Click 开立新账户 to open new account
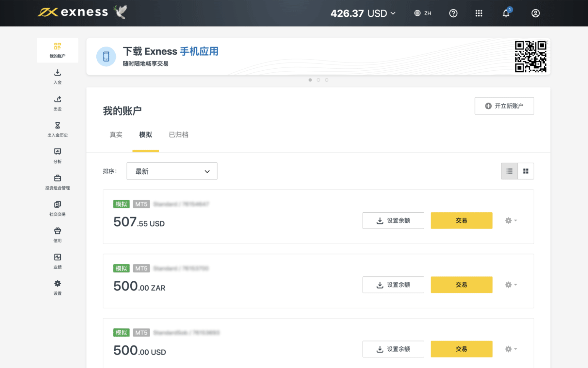This screenshot has height=368, width=588. click(504, 106)
